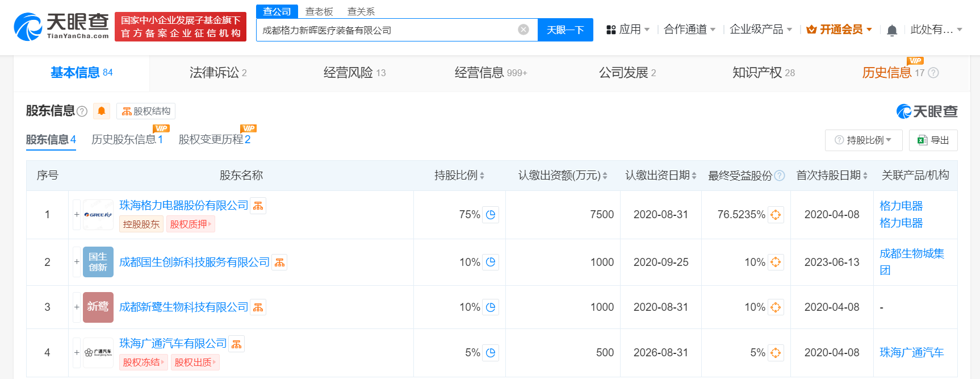
Task: Open equity structure icon next to 珠海格力电器股份有限公司
Action: coord(258,206)
